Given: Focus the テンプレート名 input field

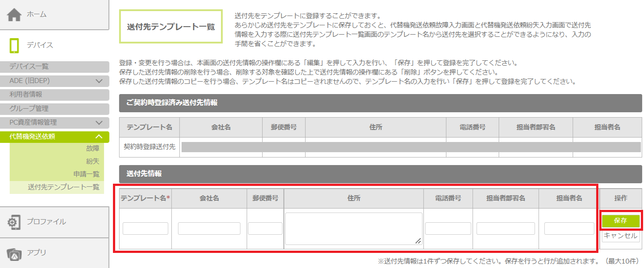Looking at the screenshot, I should point(145,229).
